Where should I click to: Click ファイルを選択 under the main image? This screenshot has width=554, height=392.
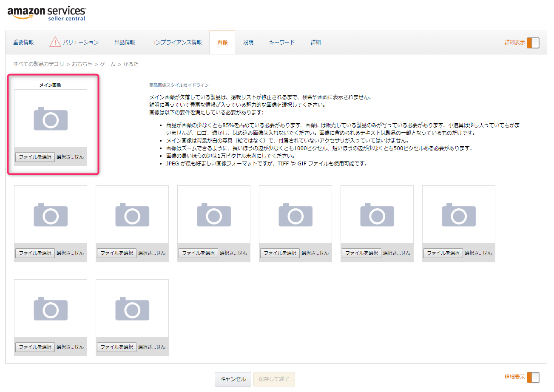35,157
